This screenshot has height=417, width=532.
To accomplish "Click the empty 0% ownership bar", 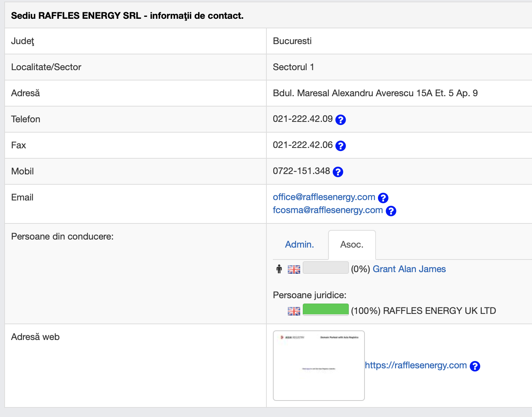I will coord(325,268).
